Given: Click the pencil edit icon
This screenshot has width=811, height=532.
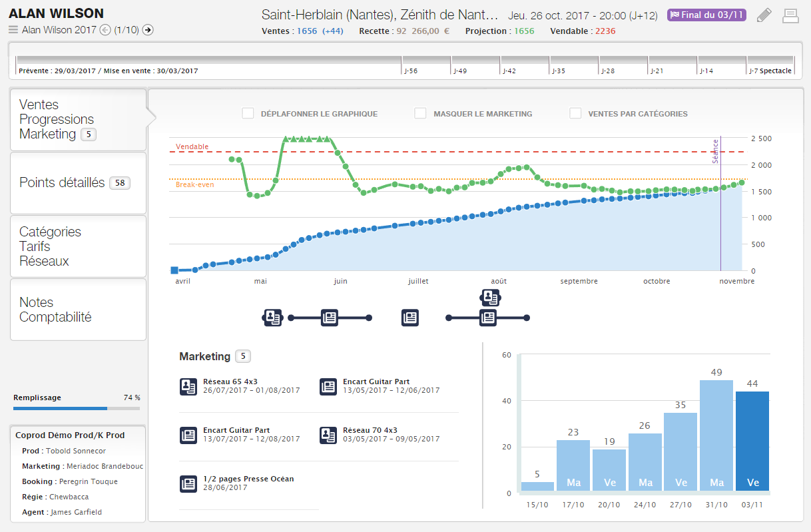Looking at the screenshot, I should pyautogui.click(x=764, y=15).
